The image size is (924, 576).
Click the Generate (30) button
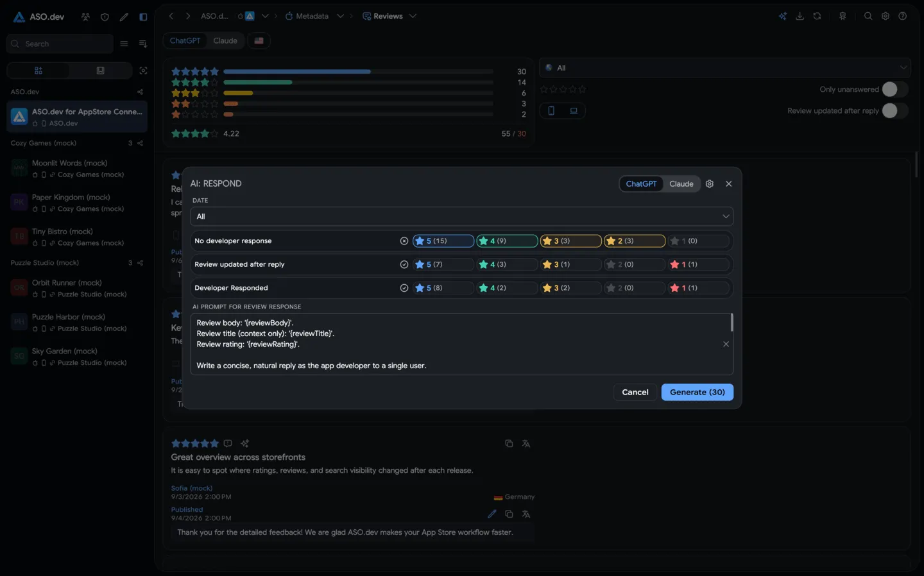point(697,392)
